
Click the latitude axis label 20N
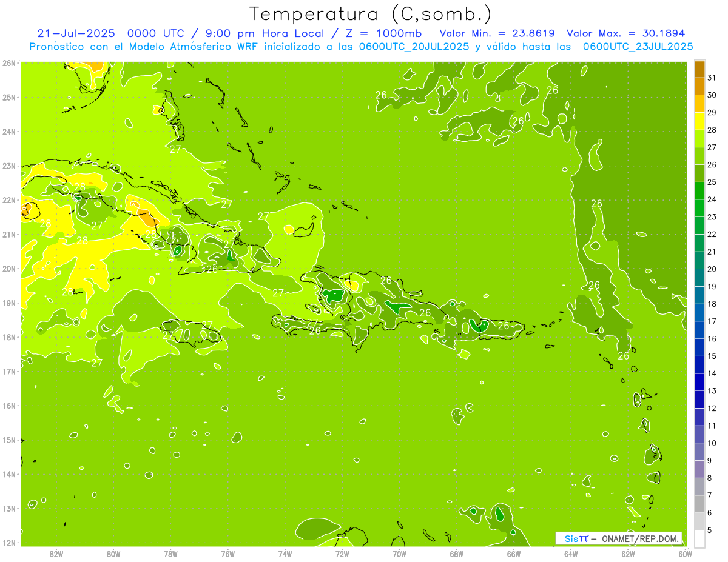click(9, 269)
